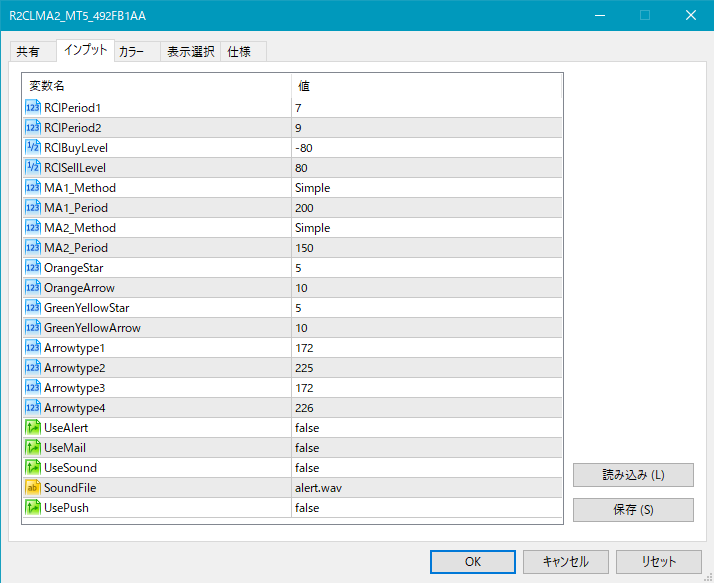Close the R2CLMA2_MT5 dialog window

click(690, 15)
